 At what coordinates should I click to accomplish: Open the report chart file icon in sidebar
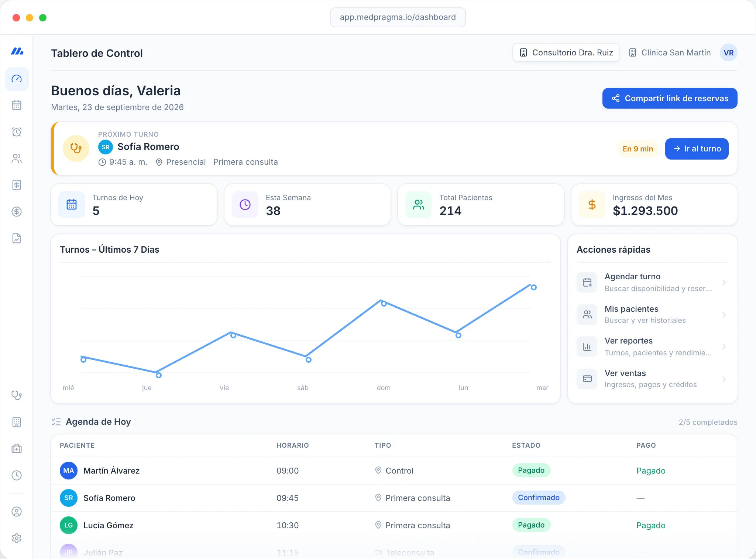(17, 238)
